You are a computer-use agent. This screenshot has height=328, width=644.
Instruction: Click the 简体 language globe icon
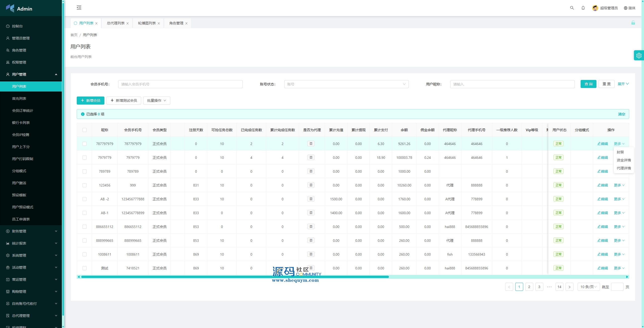pyautogui.click(x=625, y=8)
